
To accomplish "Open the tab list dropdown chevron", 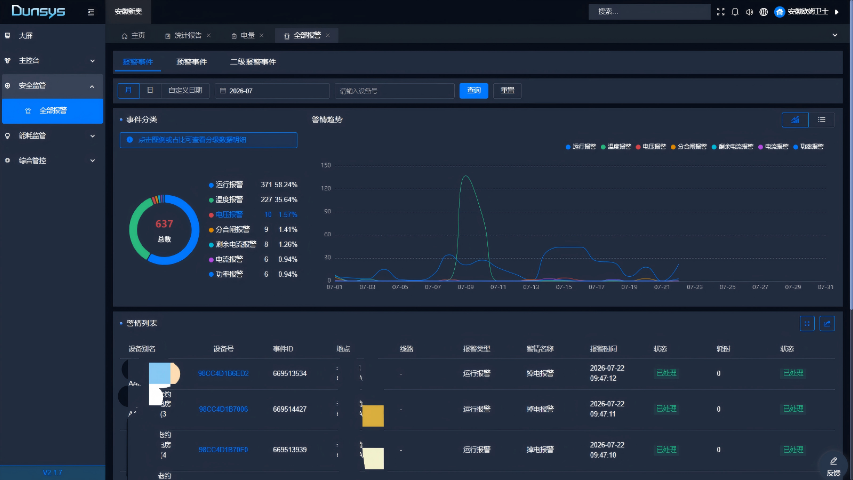I will (835, 35).
